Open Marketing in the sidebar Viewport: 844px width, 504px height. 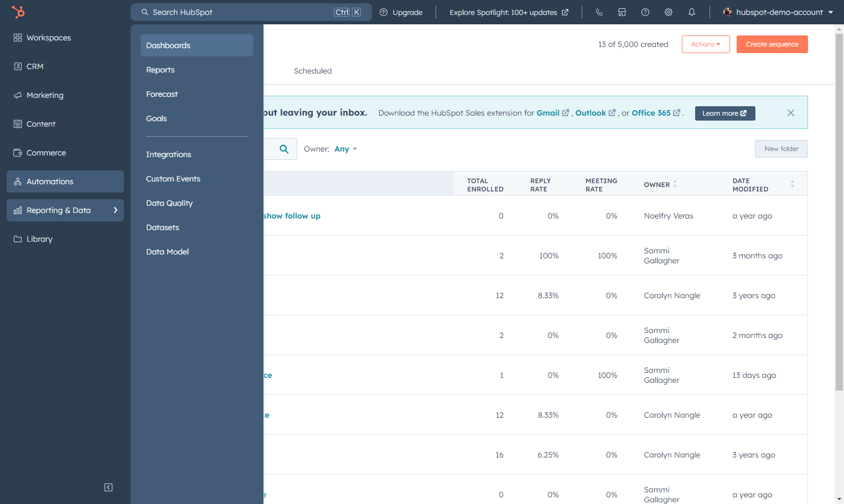[65, 95]
